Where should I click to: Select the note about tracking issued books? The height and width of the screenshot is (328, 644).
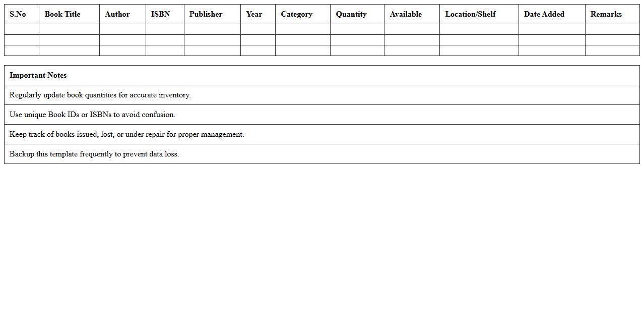coord(126,134)
